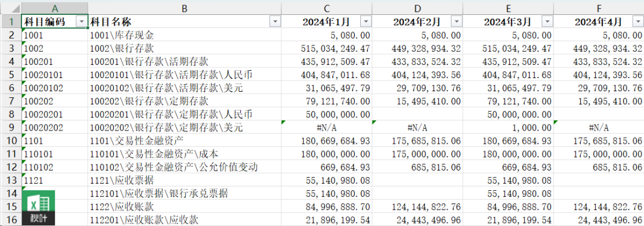
Task: Click 2024年3月 value 404,847,011.68
Action: point(507,75)
